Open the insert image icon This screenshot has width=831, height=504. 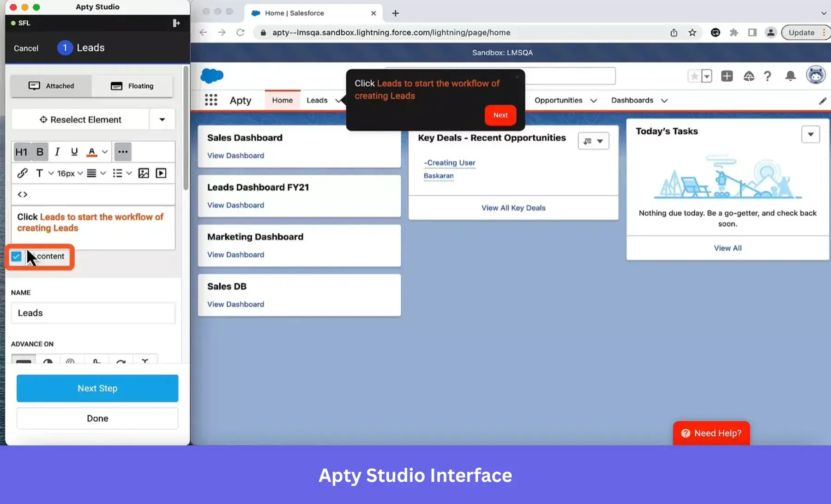[x=144, y=173]
